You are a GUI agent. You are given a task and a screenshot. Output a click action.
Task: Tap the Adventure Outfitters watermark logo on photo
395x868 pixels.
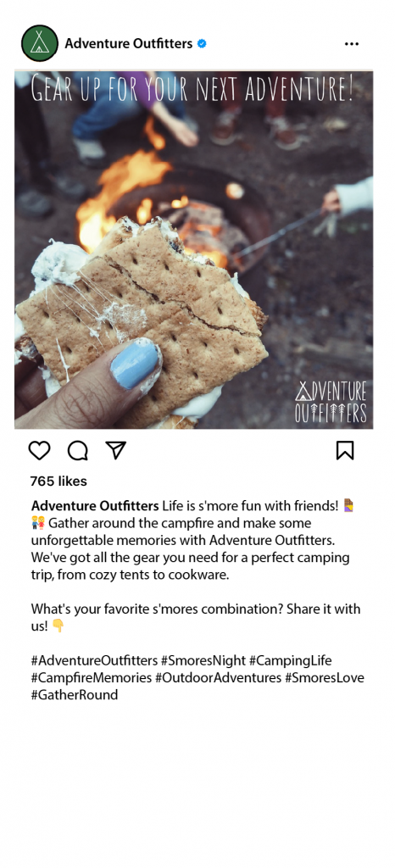331,402
